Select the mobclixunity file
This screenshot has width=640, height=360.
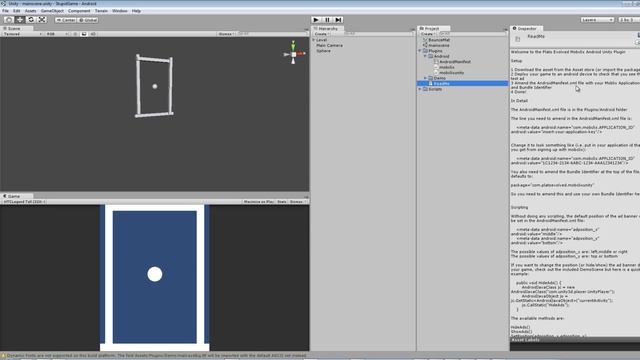click(451, 73)
